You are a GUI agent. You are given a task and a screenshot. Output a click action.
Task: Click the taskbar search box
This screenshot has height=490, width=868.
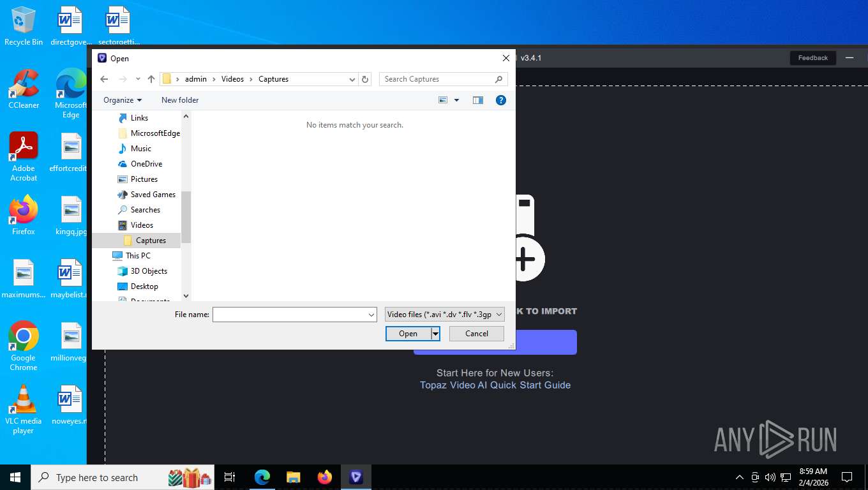click(x=124, y=477)
